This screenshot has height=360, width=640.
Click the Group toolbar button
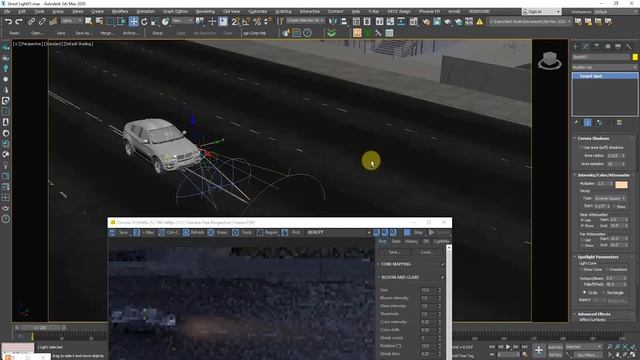click(158, 33)
